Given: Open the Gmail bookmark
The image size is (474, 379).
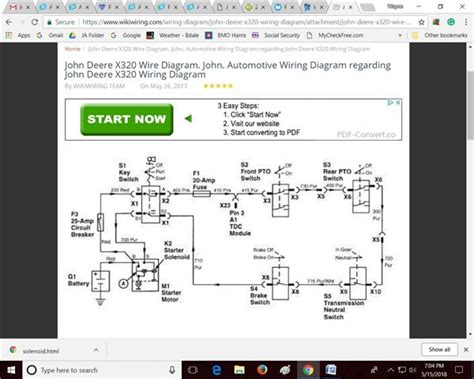Looking at the screenshot, I should tap(50, 35).
